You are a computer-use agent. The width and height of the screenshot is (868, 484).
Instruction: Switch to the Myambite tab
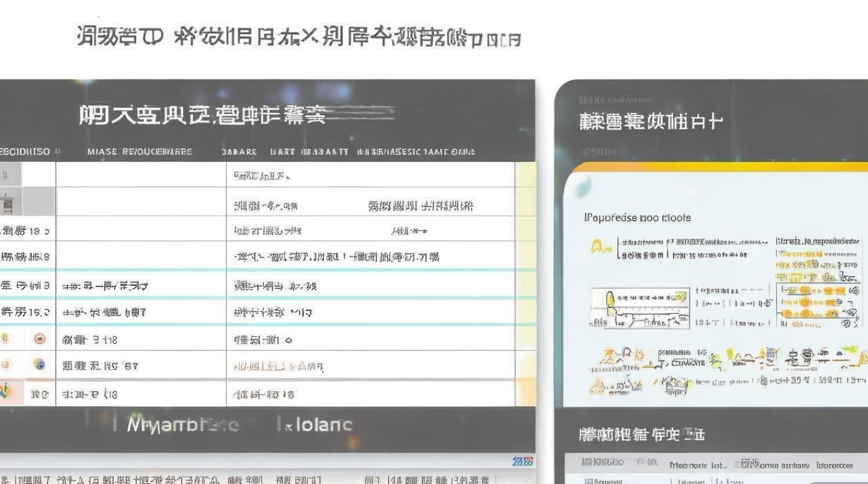point(181,425)
